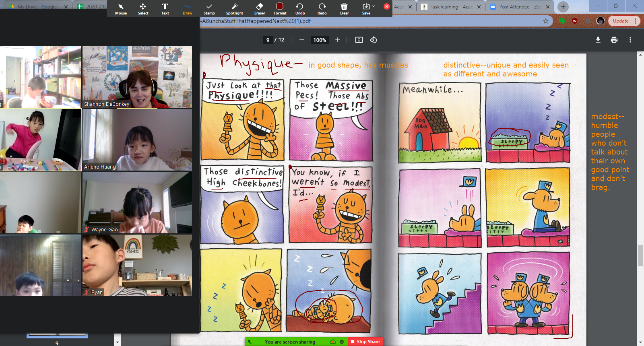The width and height of the screenshot is (644, 346).
Task: Open the Chrome profile avatar
Action: pos(601,21)
